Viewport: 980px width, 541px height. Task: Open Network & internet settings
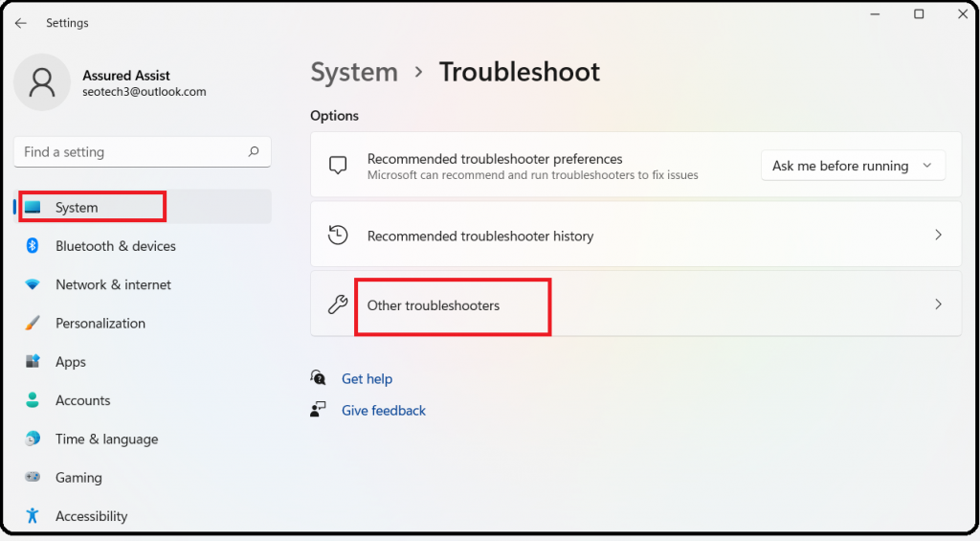click(143, 284)
